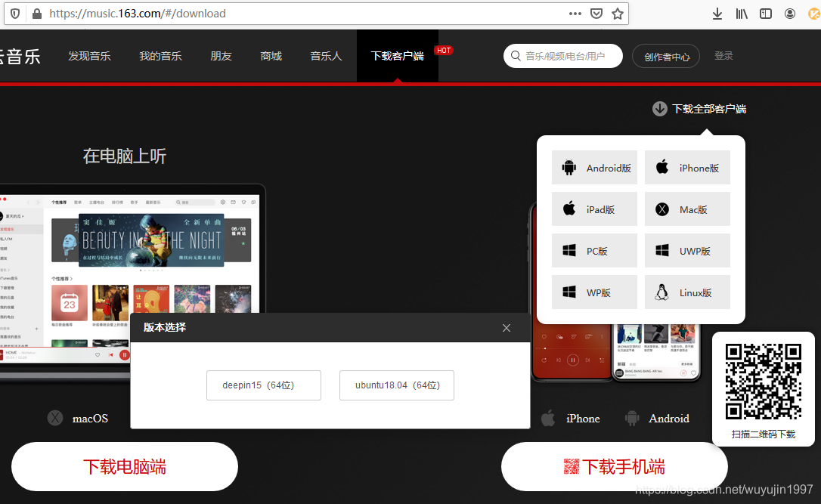Click the 创作者中心 button
This screenshot has height=504, width=821.
[x=666, y=57]
